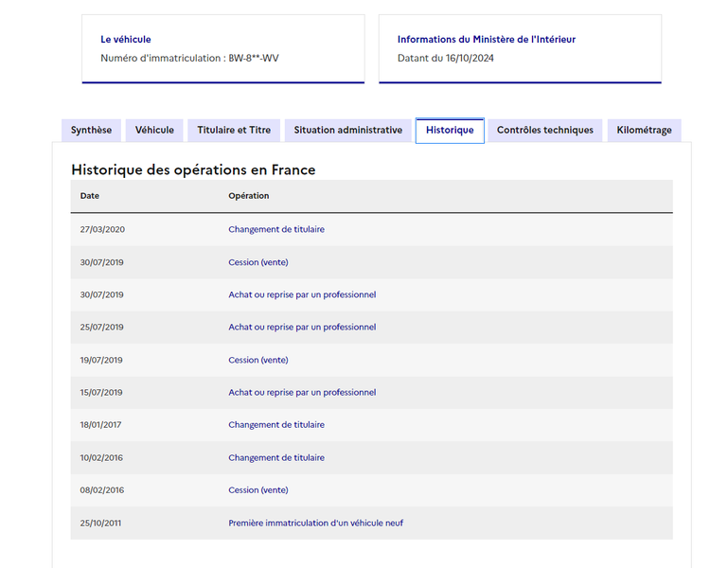Select Achat ou reprise entry dated 25/07/2019

pos(302,328)
